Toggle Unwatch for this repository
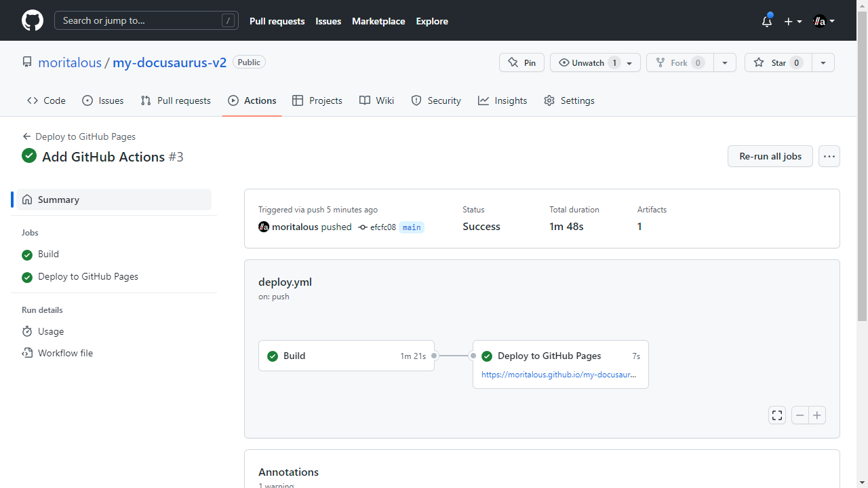868x488 pixels. point(587,62)
